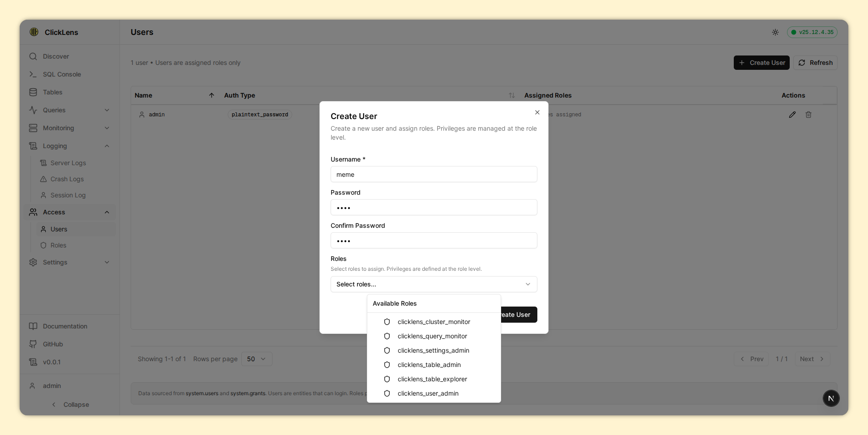Click the pencil edit icon for admin
868x435 pixels.
click(792, 115)
